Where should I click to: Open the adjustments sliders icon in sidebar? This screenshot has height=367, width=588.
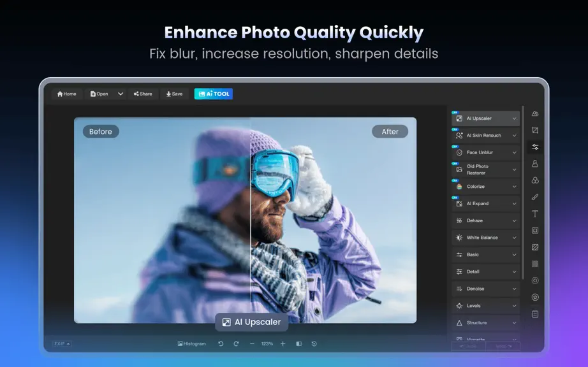point(535,147)
